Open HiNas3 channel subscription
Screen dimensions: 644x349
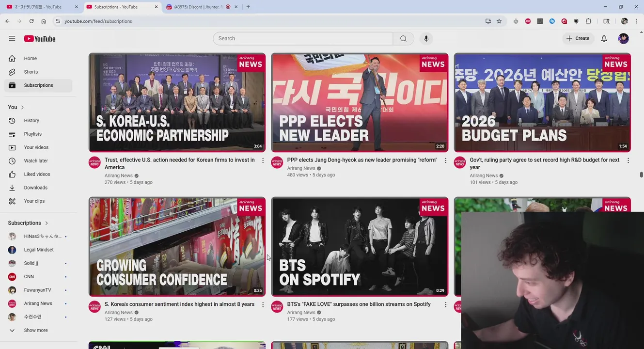coord(38,236)
